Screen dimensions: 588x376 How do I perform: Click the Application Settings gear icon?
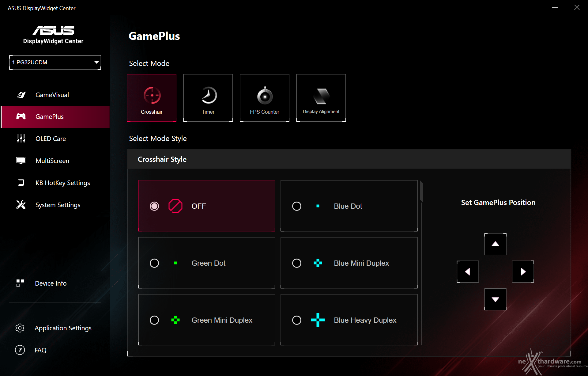tap(20, 328)
